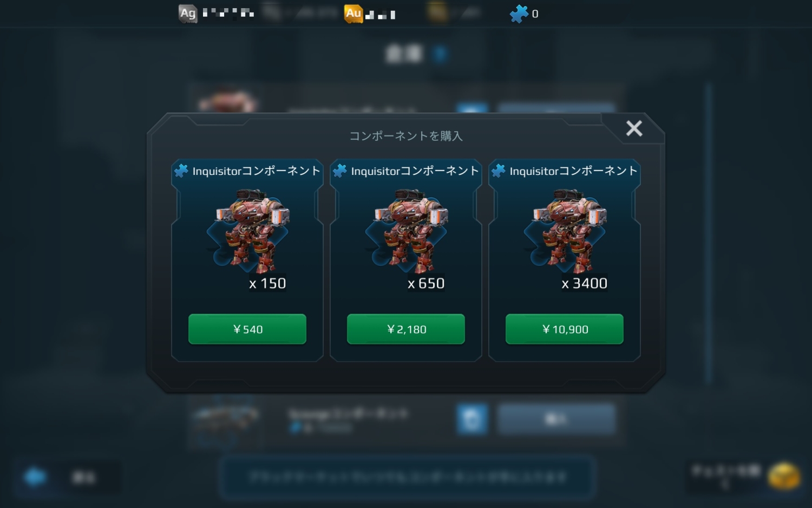
Task: Click the blurred back arrow icon
Action: (x=36, y=477)
